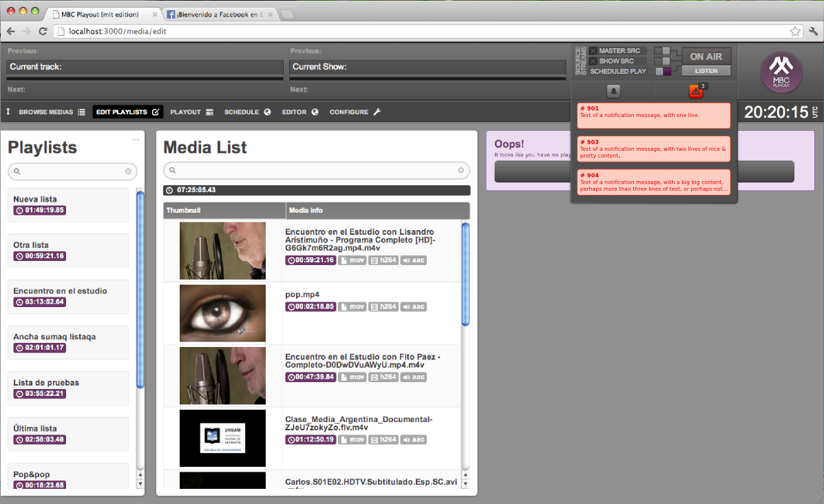Viewport: 824px width, 504px height.
Task: Click the Media List vertical scrollbar handle
Action: pos(465,274)
